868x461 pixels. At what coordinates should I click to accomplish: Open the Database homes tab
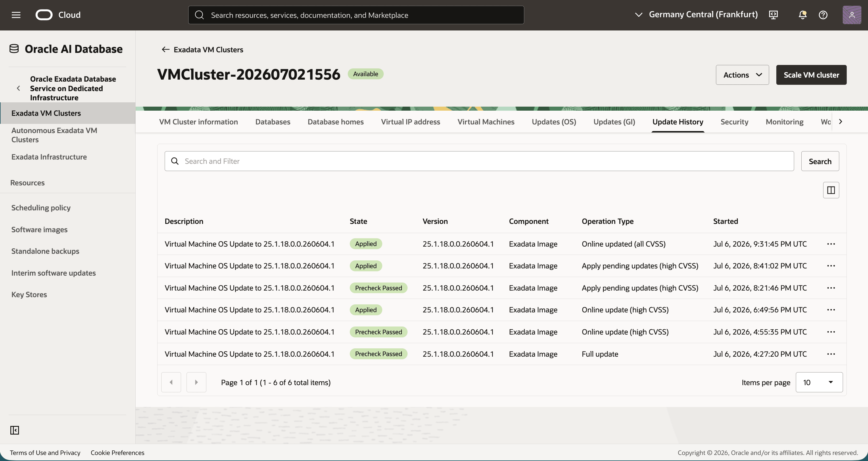tap(335, 122)
